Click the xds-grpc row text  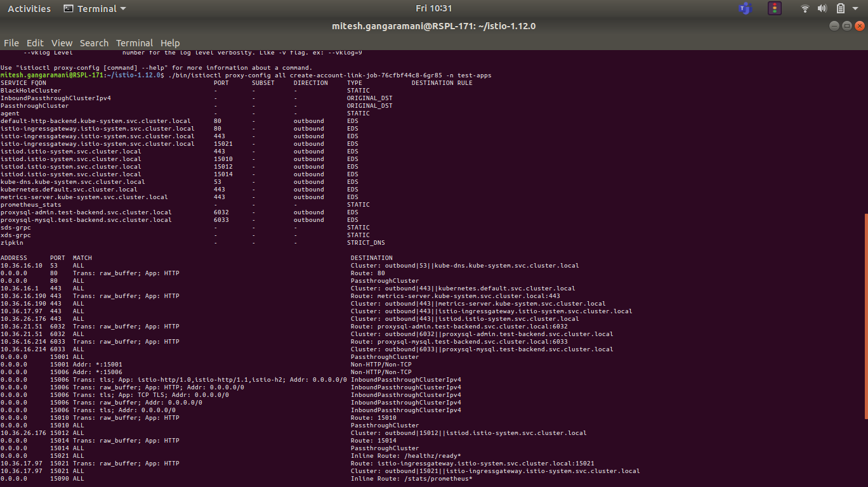pyautogui.click(x=16, y=235)
